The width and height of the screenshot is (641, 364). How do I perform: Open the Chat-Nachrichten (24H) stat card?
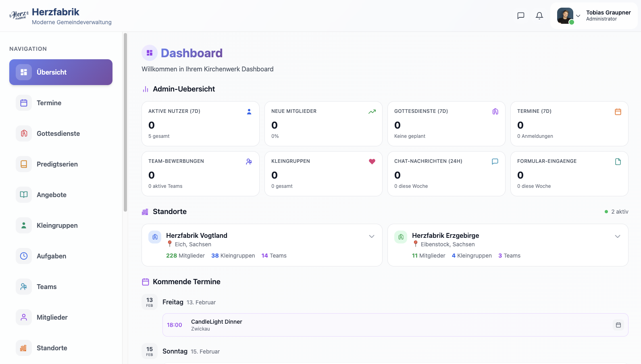[x=446, y=174]
